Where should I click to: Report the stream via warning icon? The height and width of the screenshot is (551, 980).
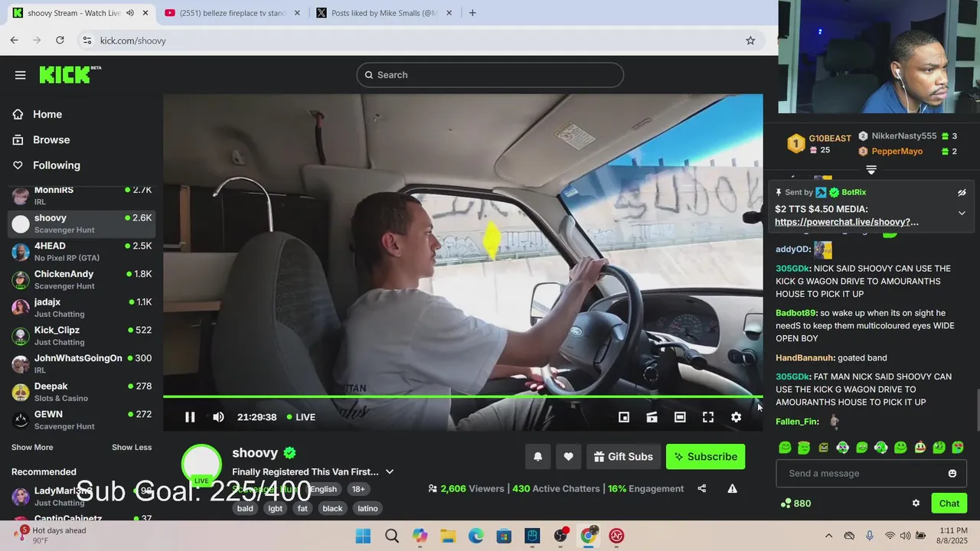tap(732, 488)
